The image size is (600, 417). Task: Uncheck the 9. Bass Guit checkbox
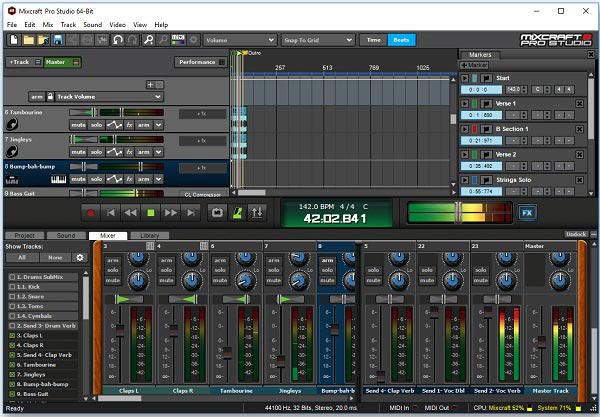pos(12,394)
